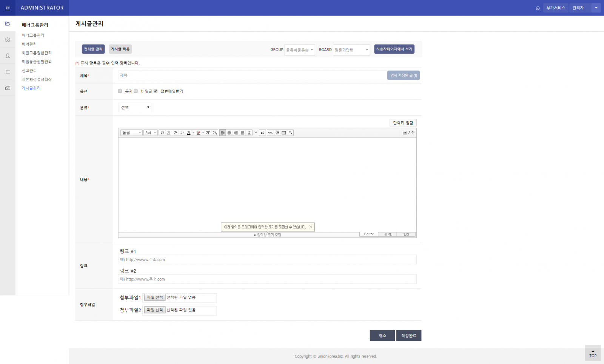
Task: Open 배너관리 in the sidebar menu
Action: [x=29, y=44]
